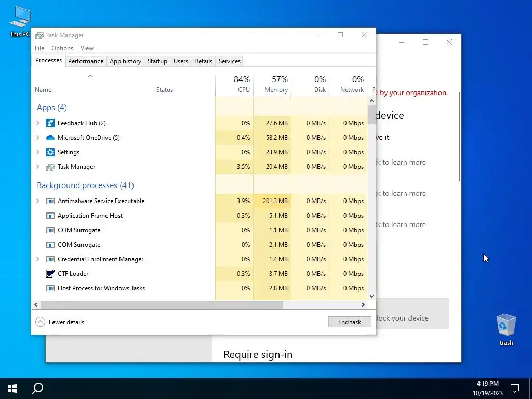Open the Windows Start menu
This screenshot has height=399, width=532.
[x=12, y=389]
